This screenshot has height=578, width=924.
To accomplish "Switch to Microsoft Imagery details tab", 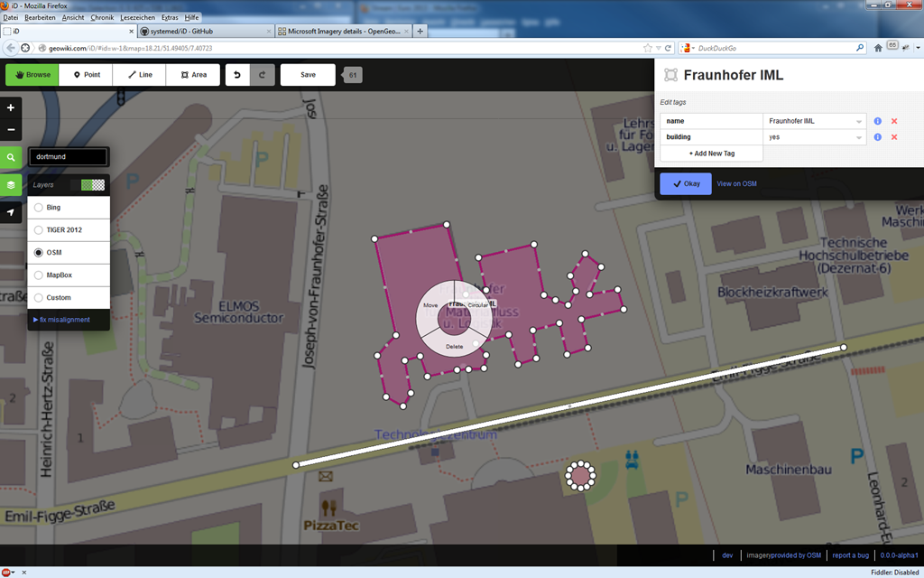I will coord(343,32).
